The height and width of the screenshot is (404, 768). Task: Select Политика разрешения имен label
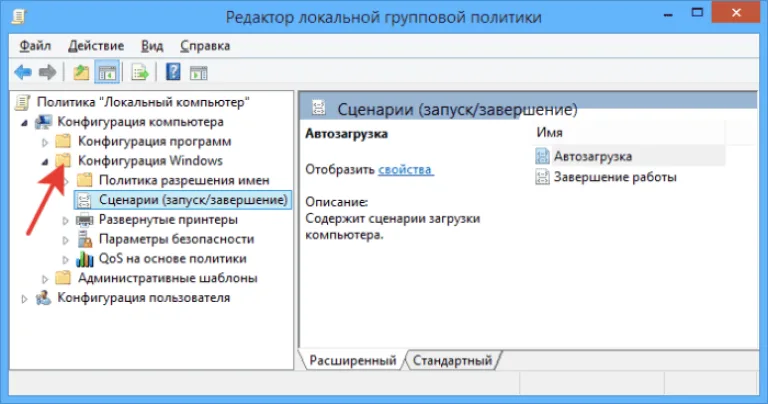tap(184, 180)
